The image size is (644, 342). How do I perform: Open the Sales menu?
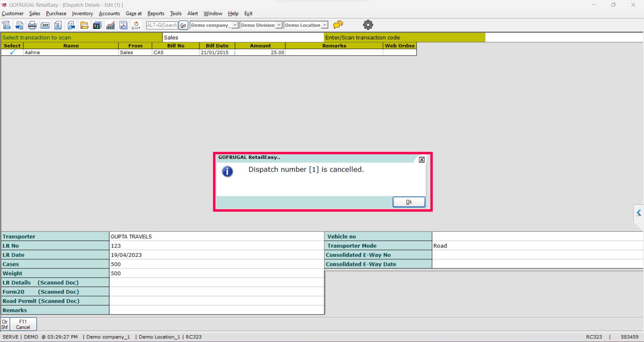tap(35, 13)
